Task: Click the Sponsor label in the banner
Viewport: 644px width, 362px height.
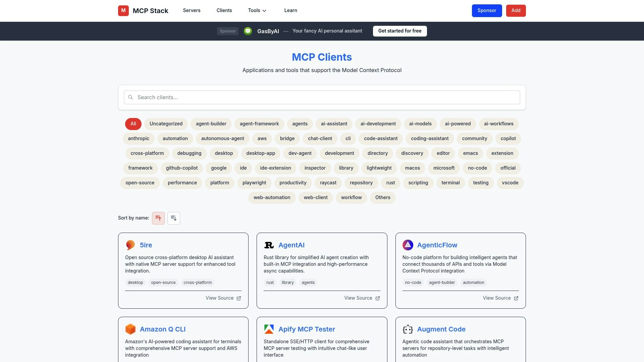Action: click(x=228, y=31)
